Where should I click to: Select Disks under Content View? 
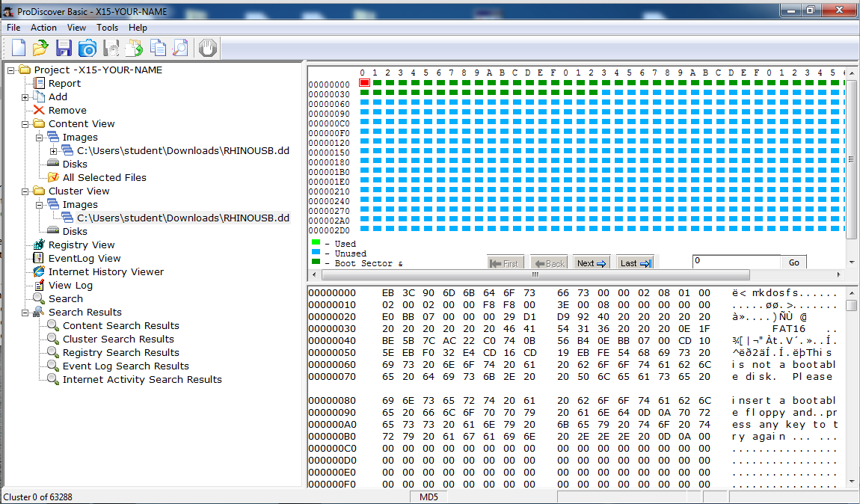click(75, 164)
